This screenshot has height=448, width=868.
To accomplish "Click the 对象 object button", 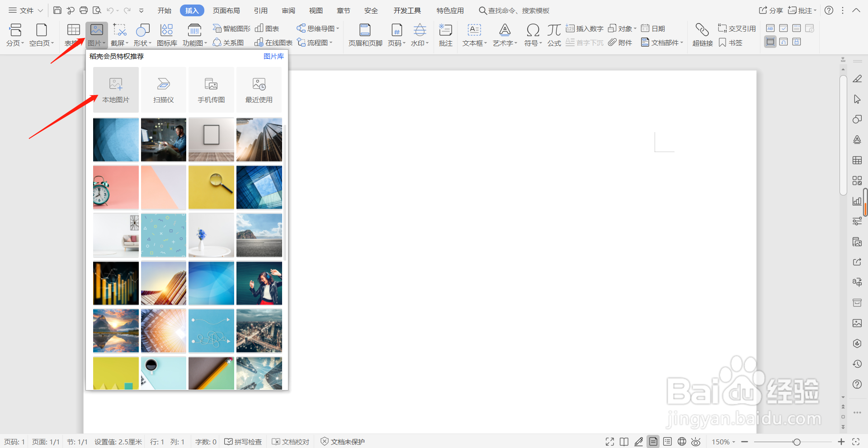I will 622,29.
